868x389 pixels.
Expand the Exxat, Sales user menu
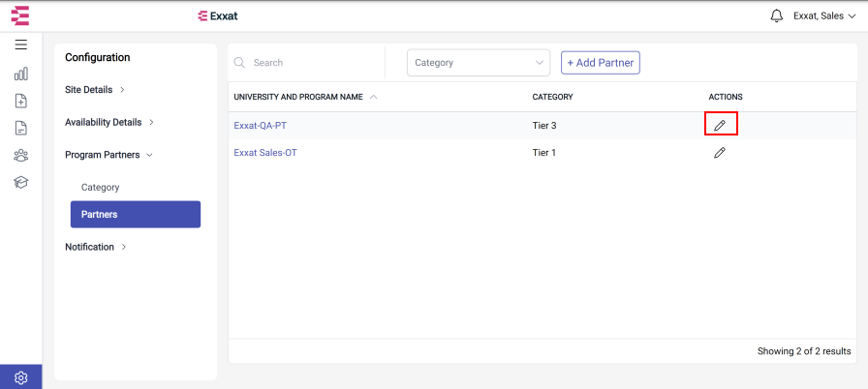point(824,16)
